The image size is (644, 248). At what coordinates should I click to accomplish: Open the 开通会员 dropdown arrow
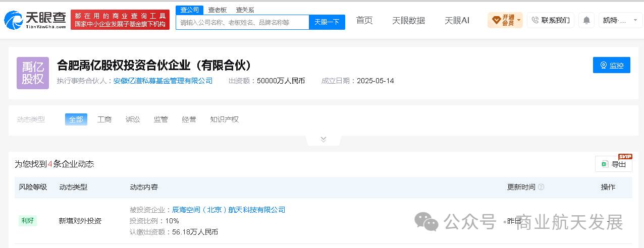click(x=519, y=21)
